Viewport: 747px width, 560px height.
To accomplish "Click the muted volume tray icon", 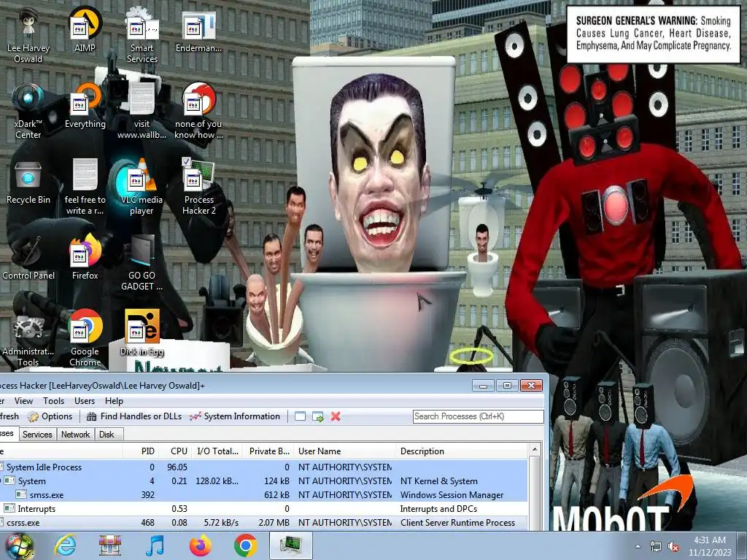I will (673, 547).
